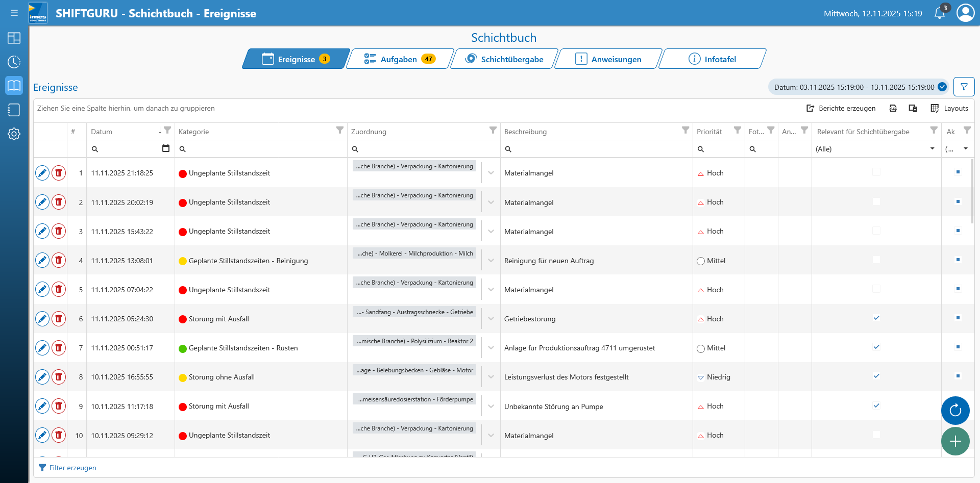Uncheck shift handover checkbox for row 9
The height and width of the screenshot is (483, 980).
876,406
